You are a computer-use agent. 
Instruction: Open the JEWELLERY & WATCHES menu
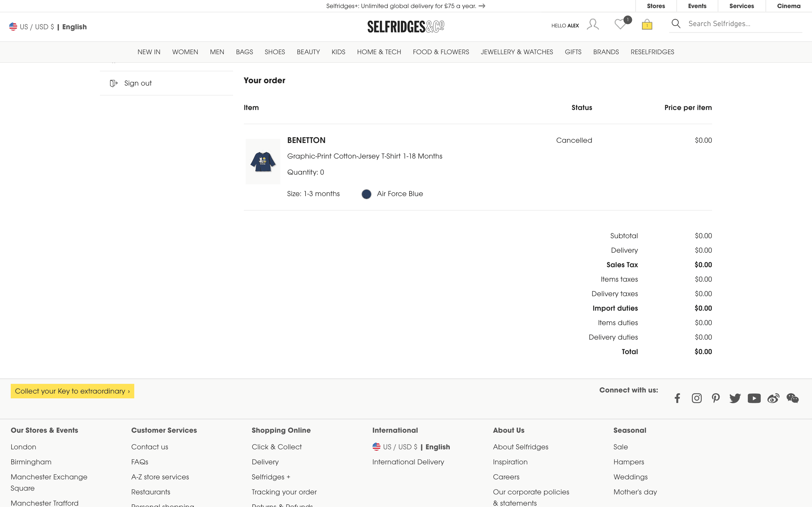click(516, 52)
